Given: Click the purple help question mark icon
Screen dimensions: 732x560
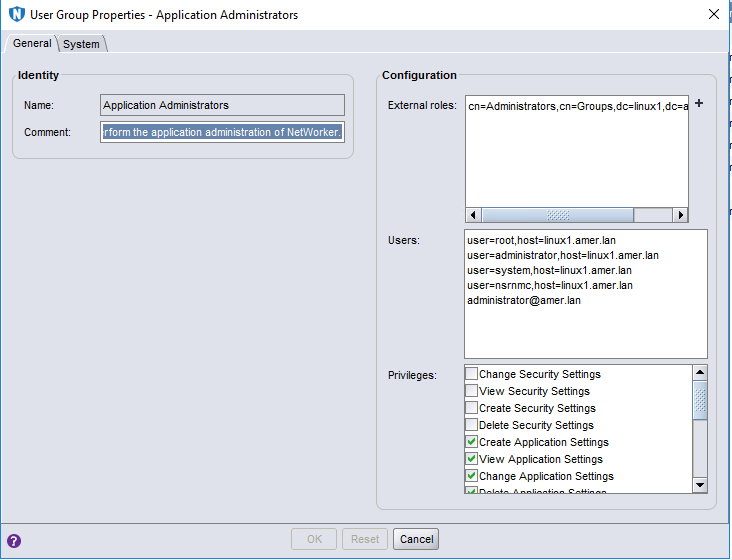Looking at the screenshot, I should point(14,540).
